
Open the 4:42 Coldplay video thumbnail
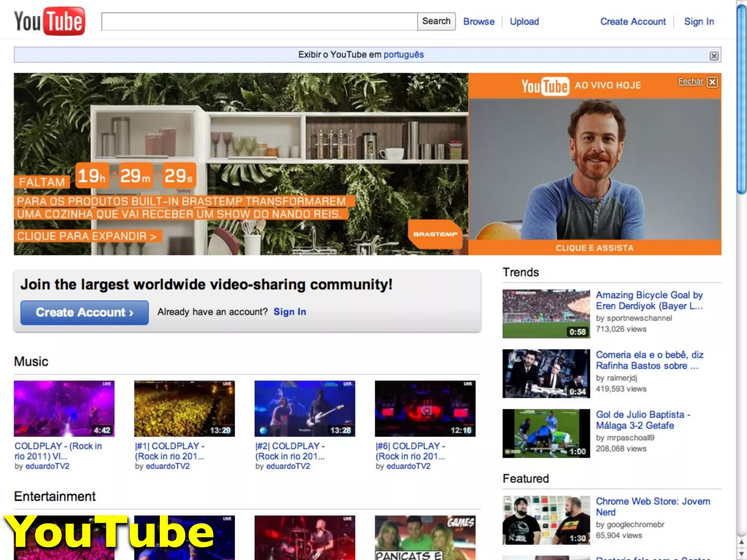[x=64, y=409]
